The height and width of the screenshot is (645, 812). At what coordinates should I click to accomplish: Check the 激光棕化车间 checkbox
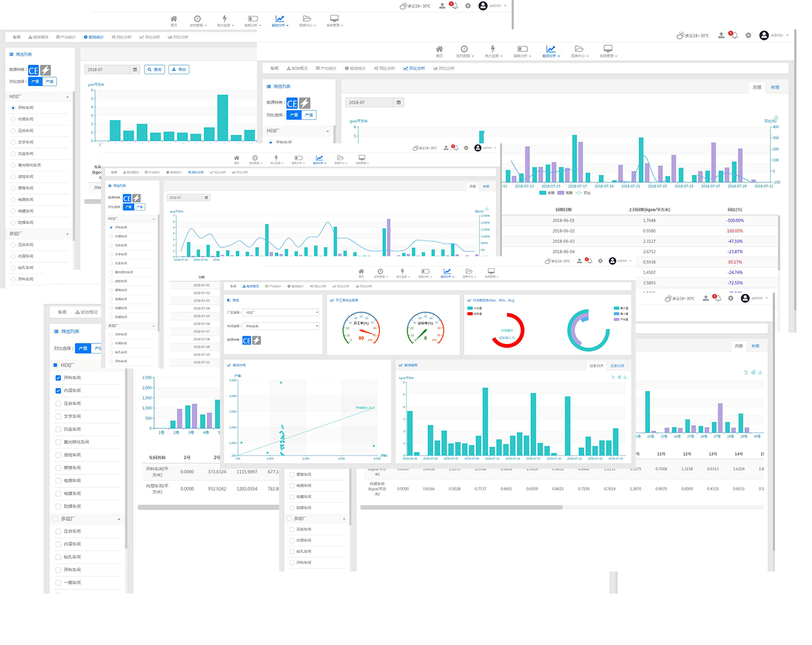click(x=58, y=443)
